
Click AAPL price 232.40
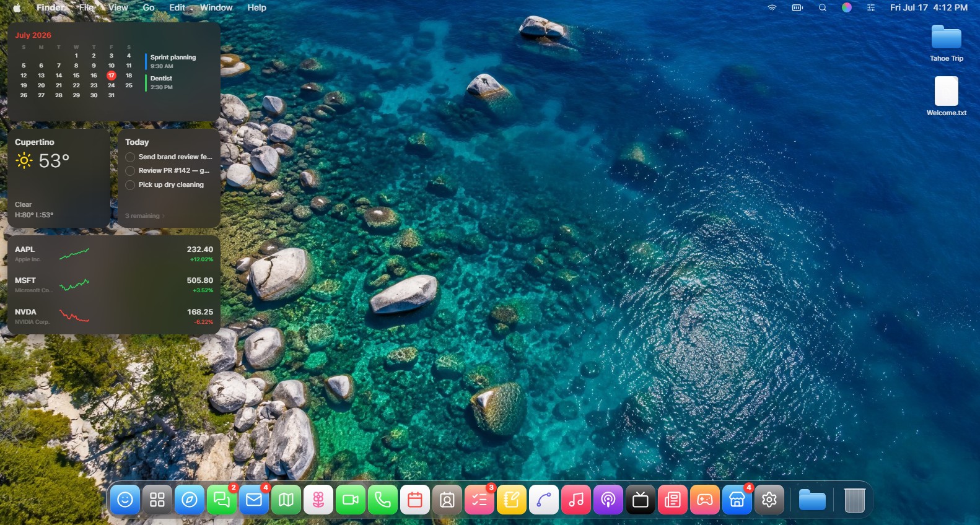[x=200, y=249]
